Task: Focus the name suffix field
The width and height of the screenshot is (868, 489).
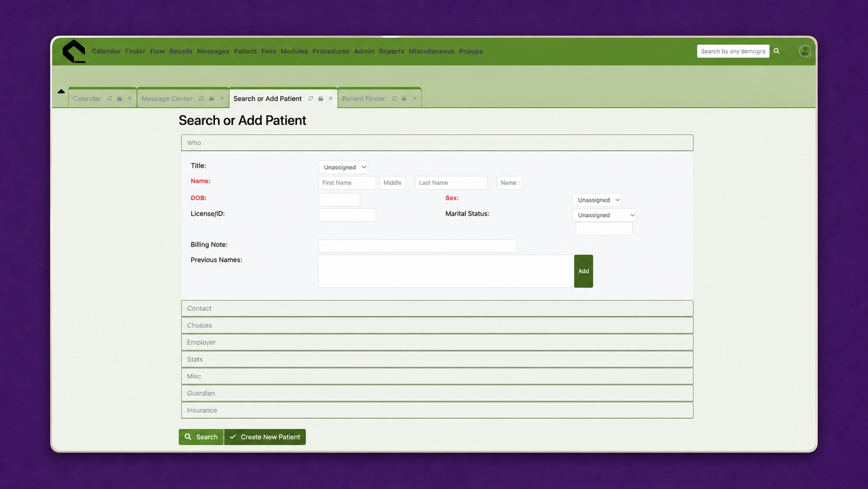Action: coord(509,183)
